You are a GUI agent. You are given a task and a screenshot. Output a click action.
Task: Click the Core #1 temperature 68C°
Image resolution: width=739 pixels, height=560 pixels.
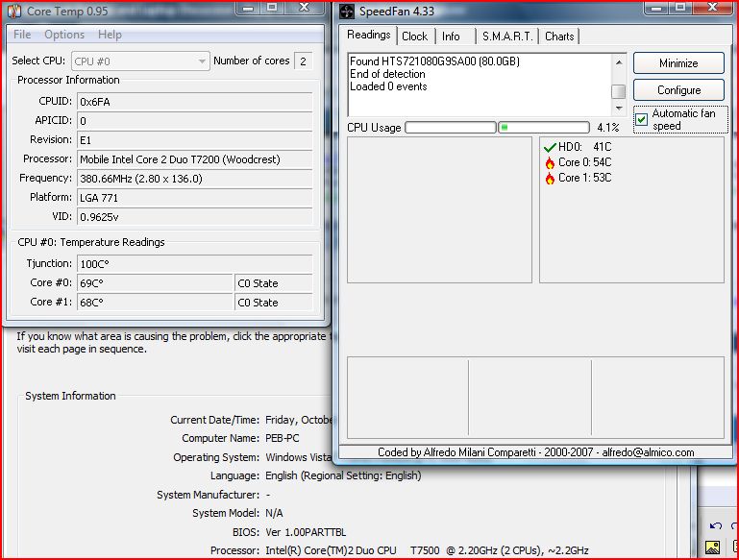155,303
